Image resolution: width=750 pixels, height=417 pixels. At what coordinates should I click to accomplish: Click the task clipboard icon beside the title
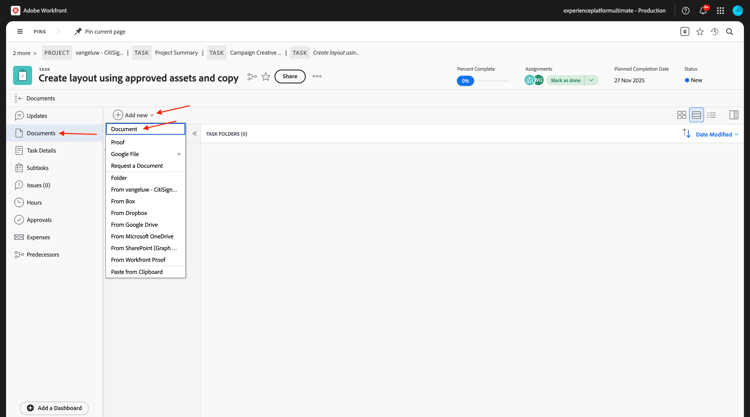pyautogui.click(x=22, y=76)
